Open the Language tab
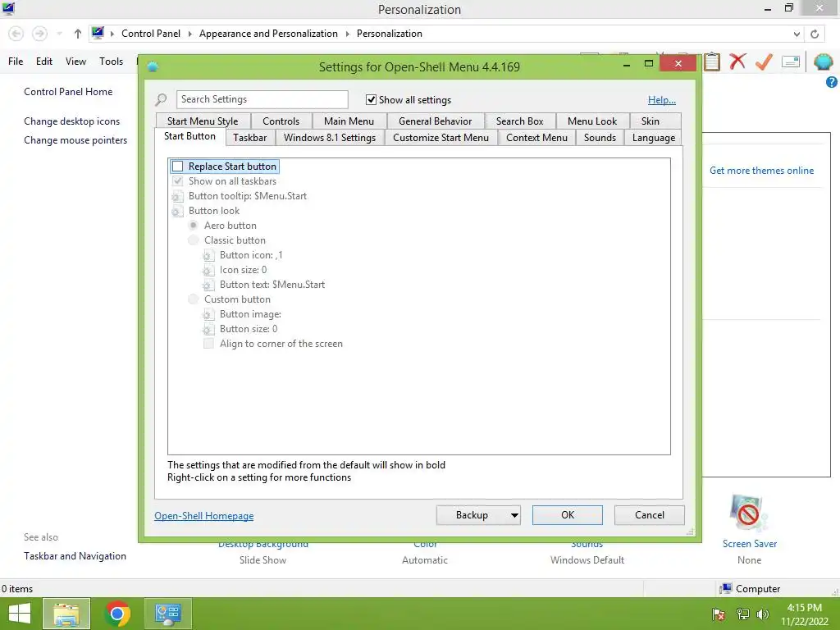The image size is (840, 630). pyautogui.click(x=654, y=138)
